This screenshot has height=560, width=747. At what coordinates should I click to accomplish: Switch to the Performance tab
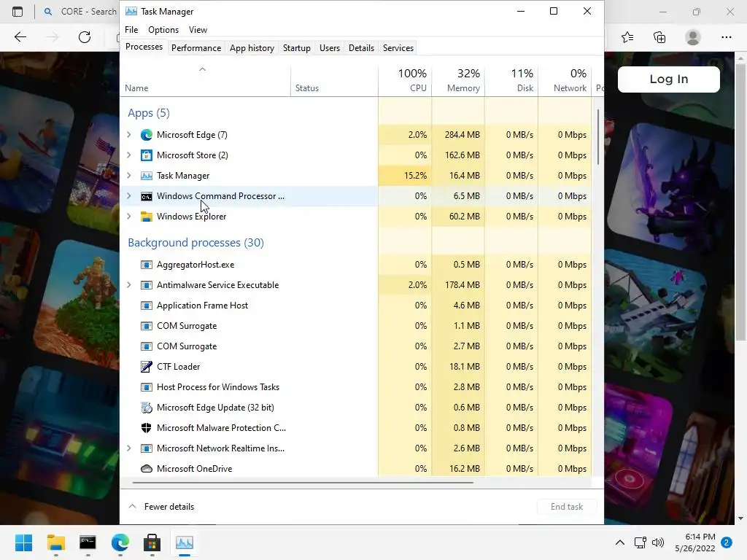point(196,48)
